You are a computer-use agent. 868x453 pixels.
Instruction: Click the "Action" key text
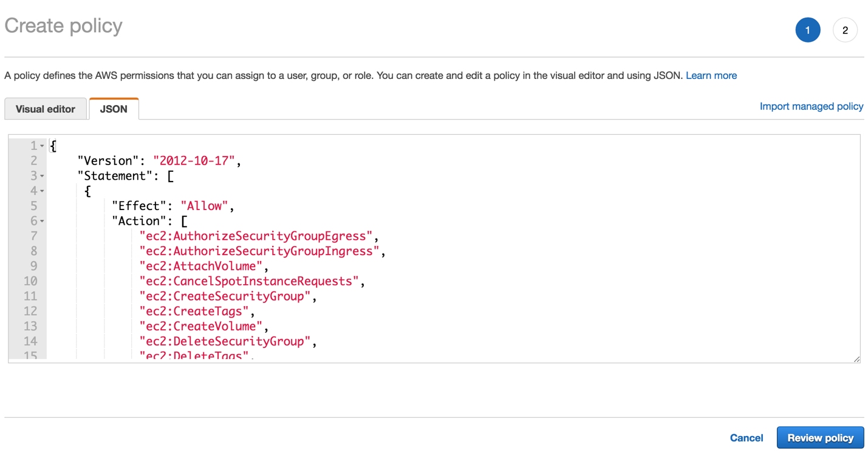pos(139,221)
